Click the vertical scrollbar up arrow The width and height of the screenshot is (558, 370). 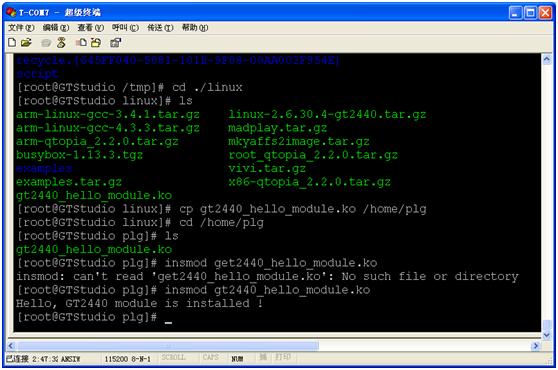[x=547, y=59]
